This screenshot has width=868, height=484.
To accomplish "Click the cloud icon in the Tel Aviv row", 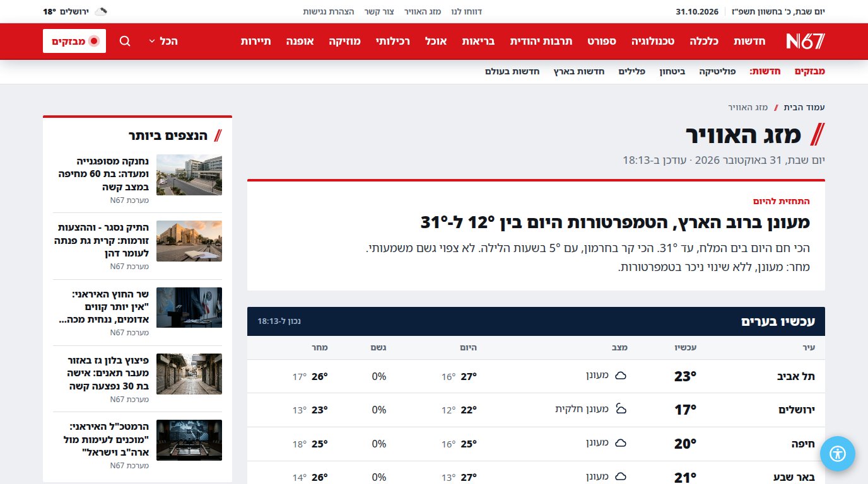I will [x=621, y=376].
